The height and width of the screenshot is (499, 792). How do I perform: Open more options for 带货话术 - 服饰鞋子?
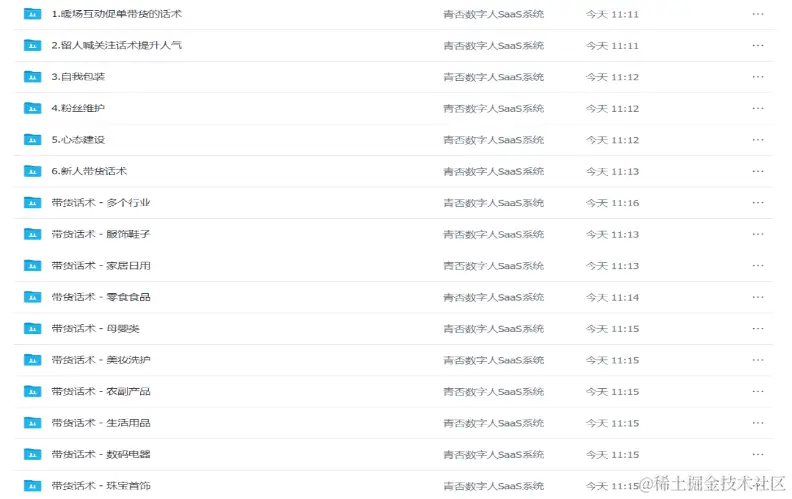point(758,234)
